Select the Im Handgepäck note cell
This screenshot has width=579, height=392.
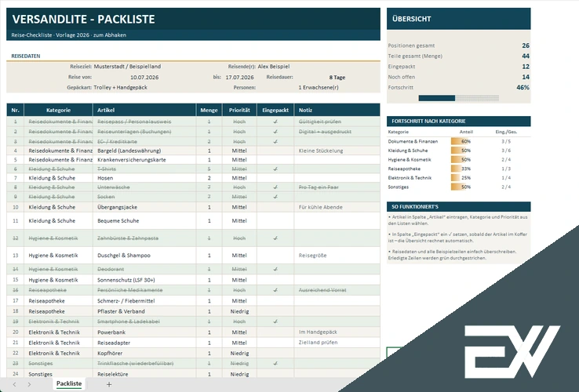[x=337, y=332]
